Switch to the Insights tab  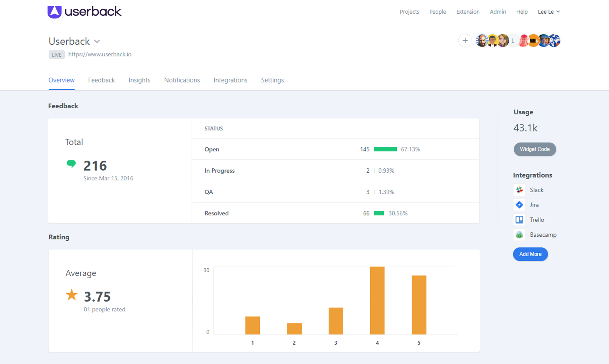pos(139,80)
